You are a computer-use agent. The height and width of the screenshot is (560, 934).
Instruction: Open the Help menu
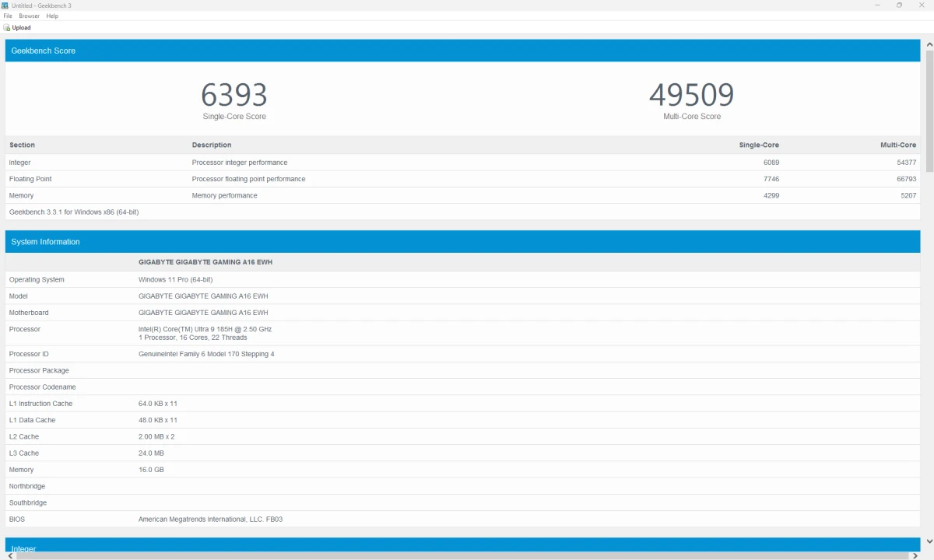[52, 16]
